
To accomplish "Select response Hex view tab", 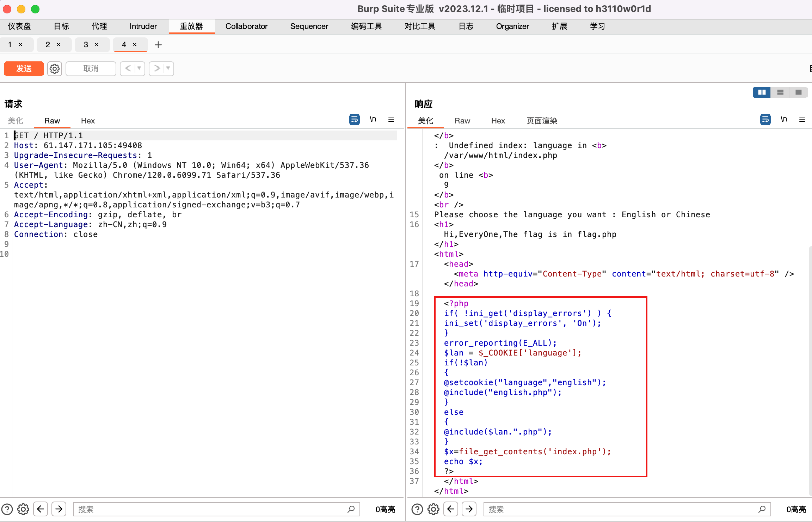I will pyautogui.click(x=498, y=121).
